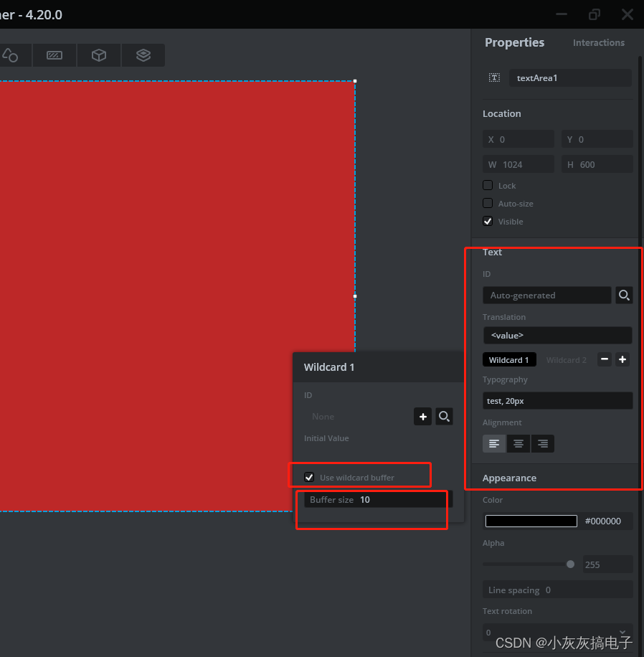The width and height of the screenshot is (644, 657).
Task: Click the H height field 600
Action: [597, 164]
